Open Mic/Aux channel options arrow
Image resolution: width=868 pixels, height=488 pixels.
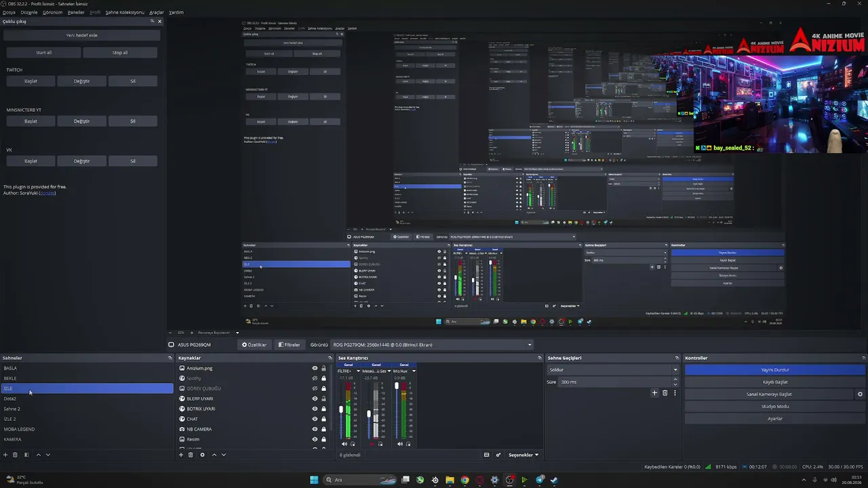(x=414, y=371)
